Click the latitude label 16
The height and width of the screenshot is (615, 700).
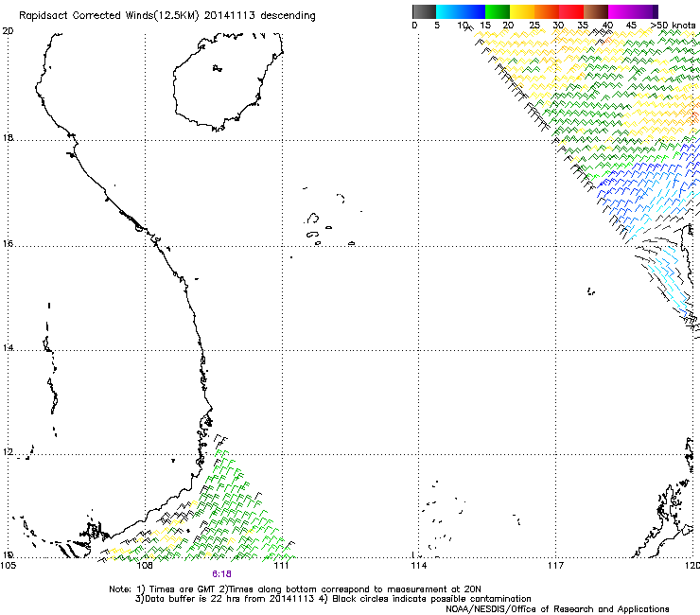tap(8, 244)
